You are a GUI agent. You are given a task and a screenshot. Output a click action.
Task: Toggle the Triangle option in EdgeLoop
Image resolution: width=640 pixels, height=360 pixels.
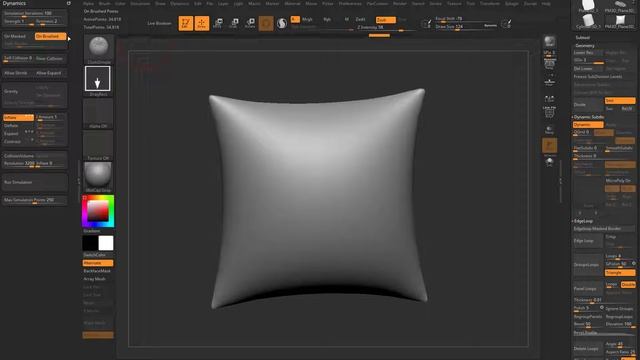pos(620,272)
